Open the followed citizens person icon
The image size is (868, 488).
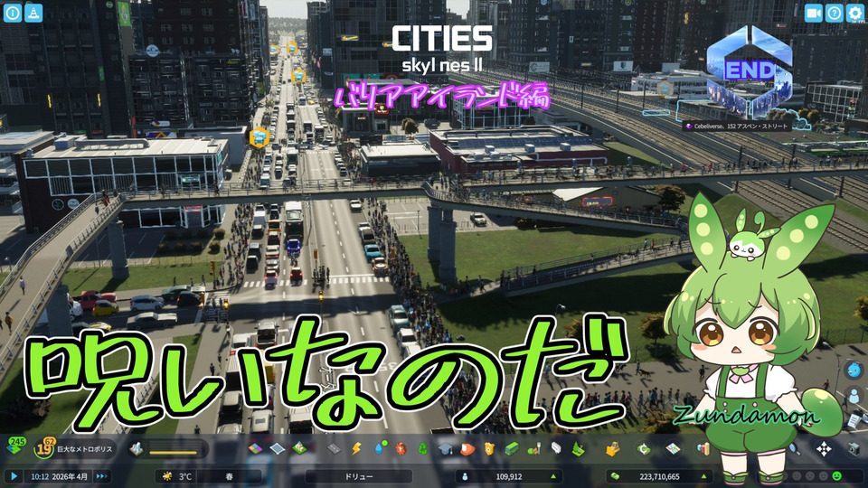pos(854,395)
